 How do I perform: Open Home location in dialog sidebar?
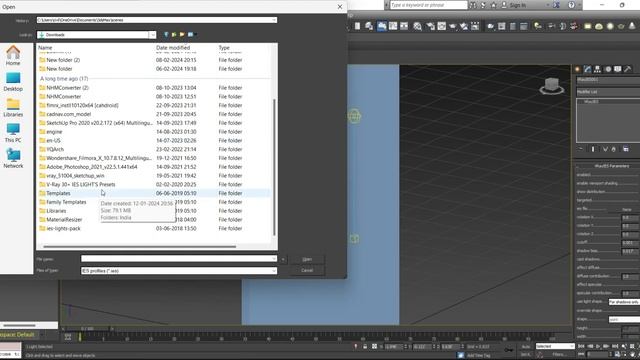click(13, 56)
